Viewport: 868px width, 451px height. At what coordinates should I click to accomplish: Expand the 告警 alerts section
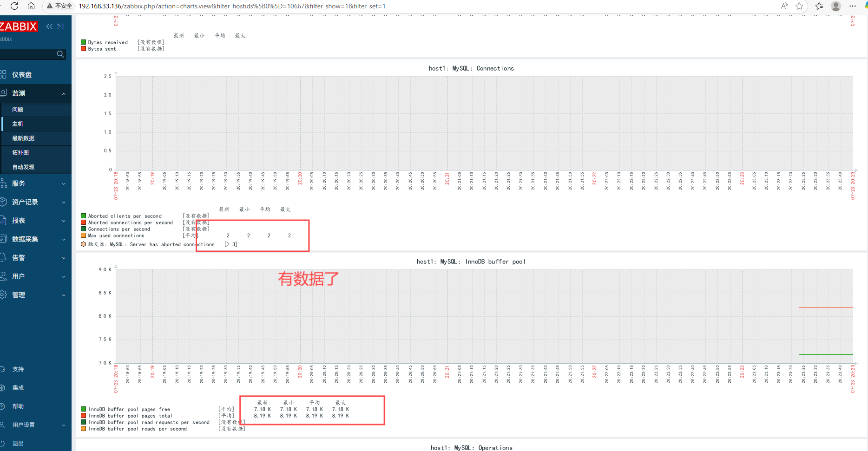[36, 258]
